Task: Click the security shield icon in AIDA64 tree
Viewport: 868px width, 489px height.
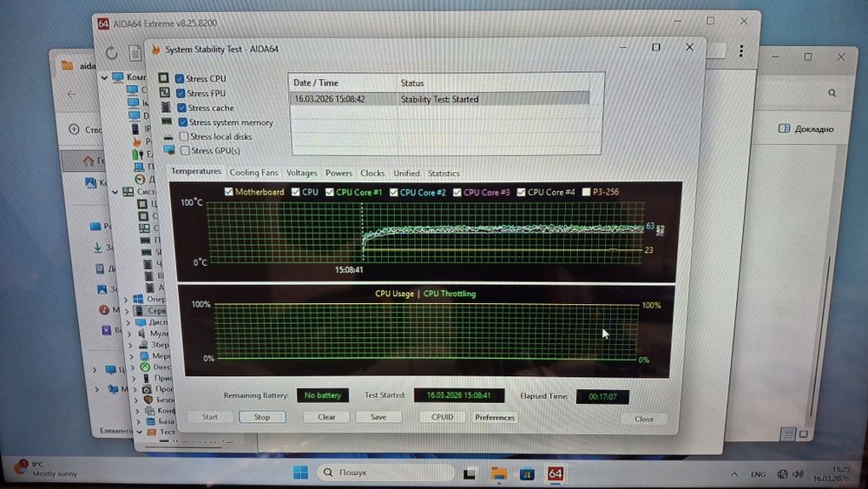Action: tap(148, 400)
